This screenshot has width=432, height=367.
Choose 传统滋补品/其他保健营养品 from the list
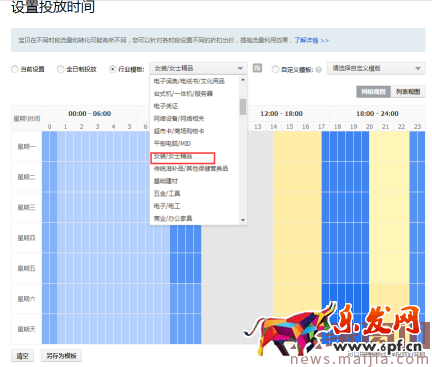(x=191, y=169)
